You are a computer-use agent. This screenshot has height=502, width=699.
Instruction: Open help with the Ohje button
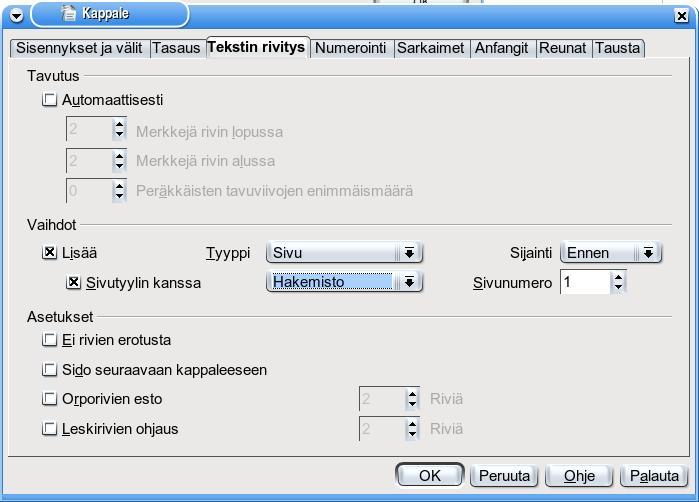click(x=579, y=476)
